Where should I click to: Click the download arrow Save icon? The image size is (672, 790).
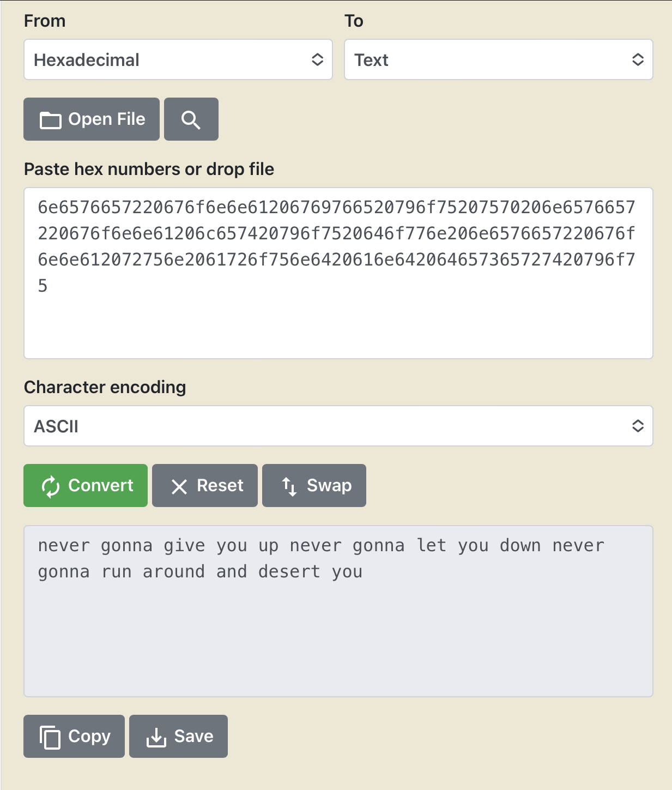pyautogui.click(x=156, y=737)
